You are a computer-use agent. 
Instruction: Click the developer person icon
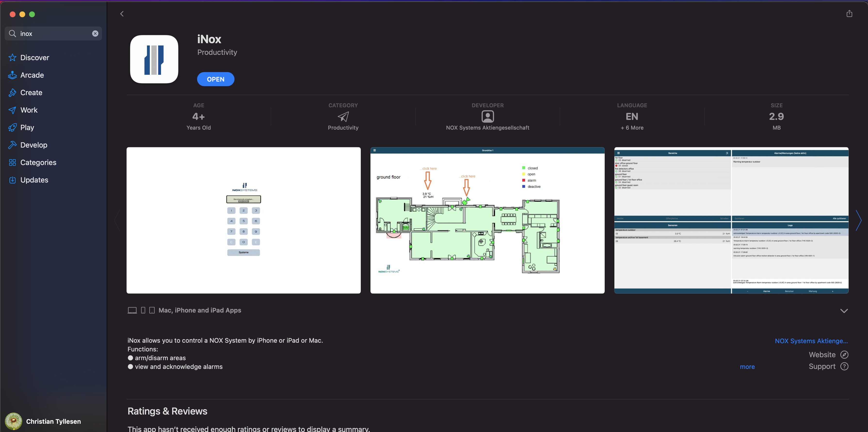tap(488, 116)
